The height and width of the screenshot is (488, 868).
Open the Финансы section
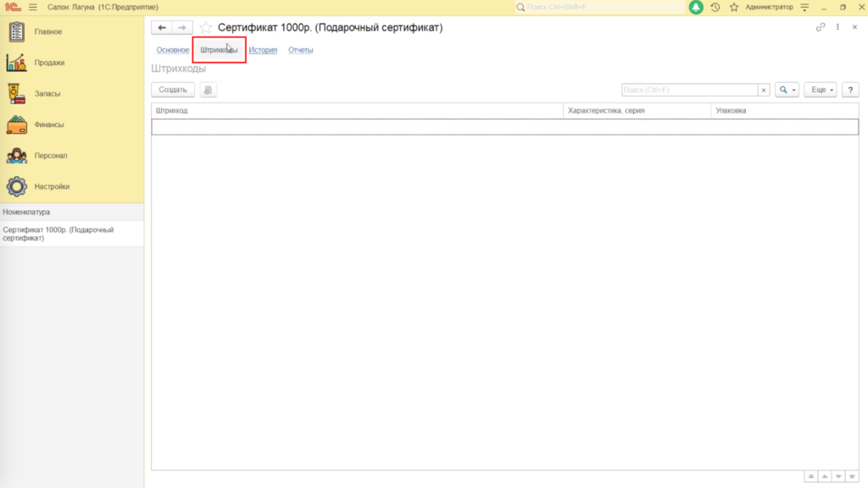48,125
